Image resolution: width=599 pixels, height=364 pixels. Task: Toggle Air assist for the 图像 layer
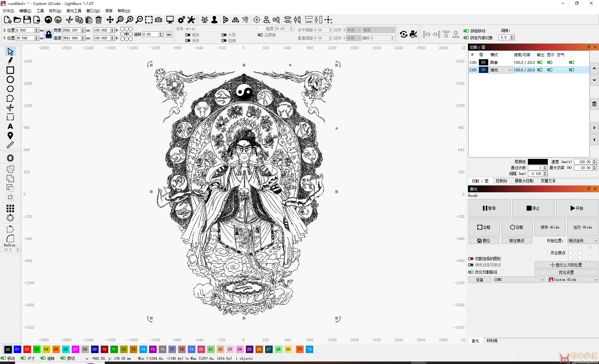(x=572, y=62)
